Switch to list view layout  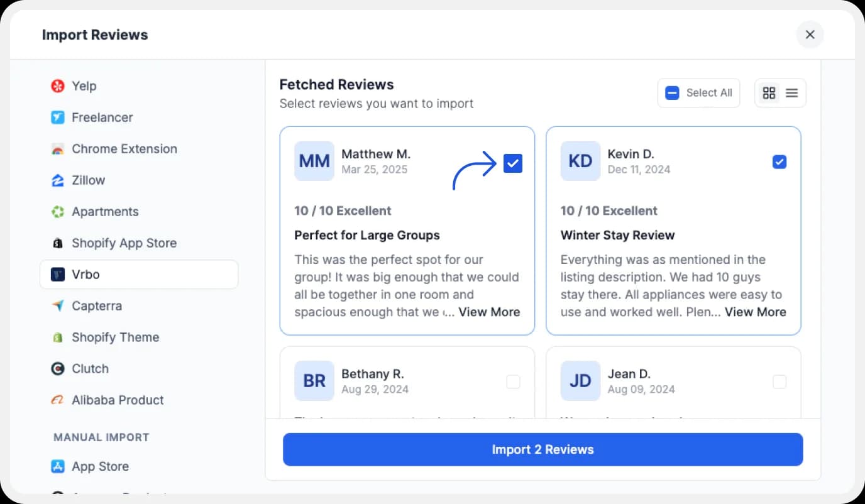(x=791, y=92)
